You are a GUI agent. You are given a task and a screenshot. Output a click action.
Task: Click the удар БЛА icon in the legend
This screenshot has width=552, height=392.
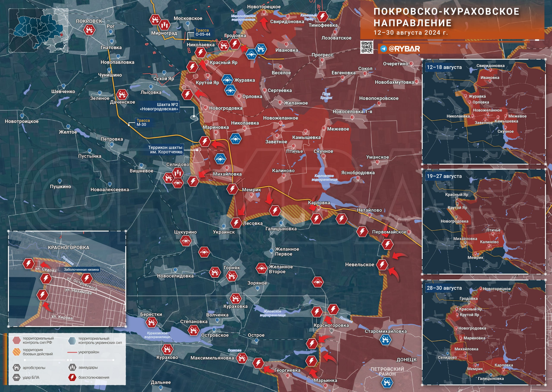(x=16, y=377)
